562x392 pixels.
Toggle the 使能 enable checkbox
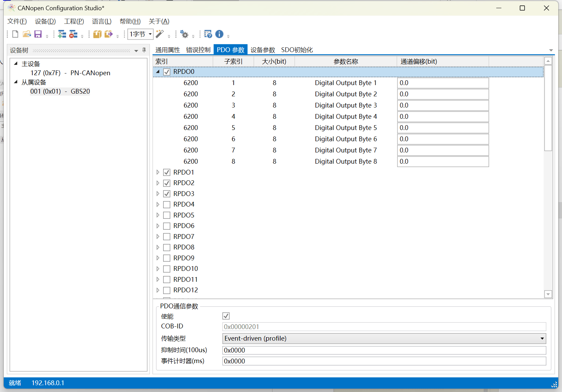[x=226, y=316]
